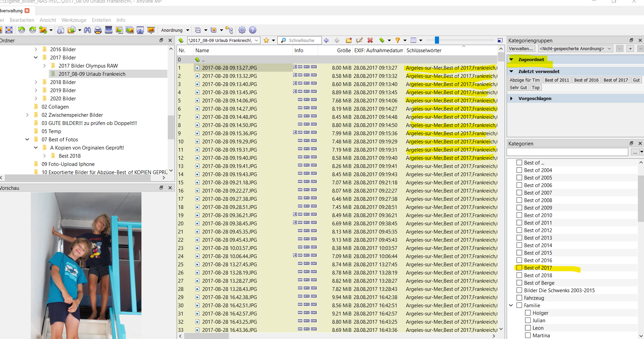Open the folder path dropdown

point(257,40)
